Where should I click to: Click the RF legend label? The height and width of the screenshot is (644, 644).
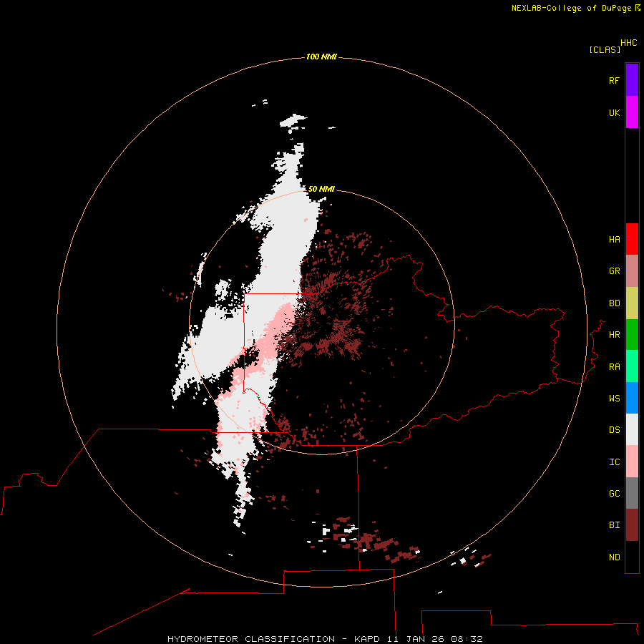coord(614,81)
